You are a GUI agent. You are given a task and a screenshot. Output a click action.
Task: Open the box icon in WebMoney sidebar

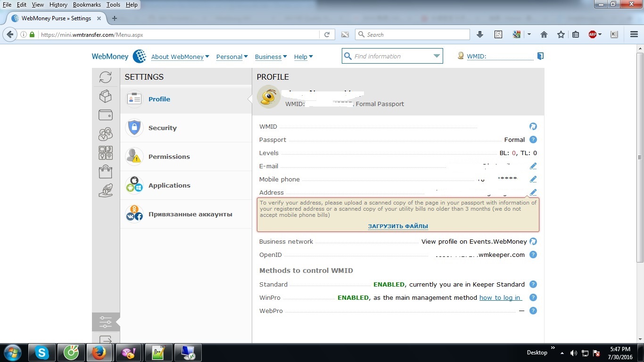[x=106, y=96]
